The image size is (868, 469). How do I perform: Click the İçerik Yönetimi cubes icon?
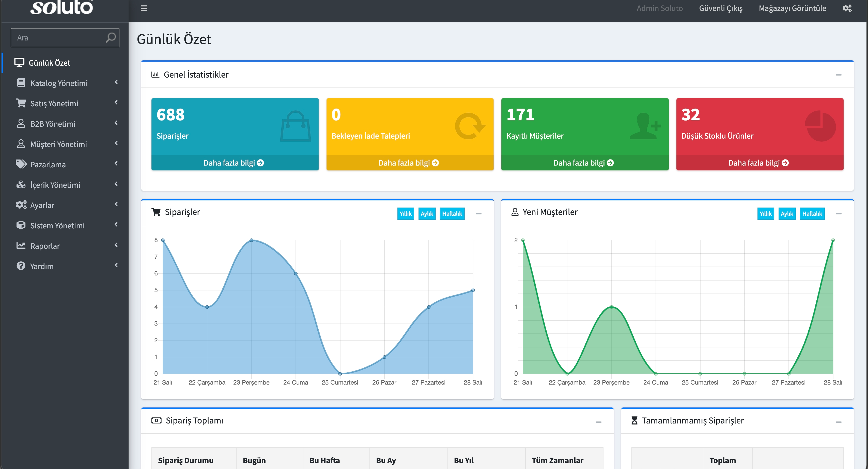click(x=21, y=184)
